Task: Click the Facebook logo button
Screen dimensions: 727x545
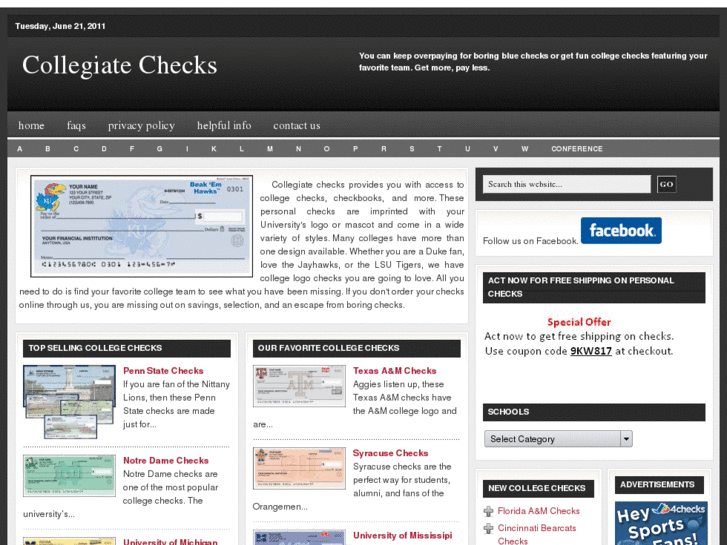Action: click(x=621, y=231)
